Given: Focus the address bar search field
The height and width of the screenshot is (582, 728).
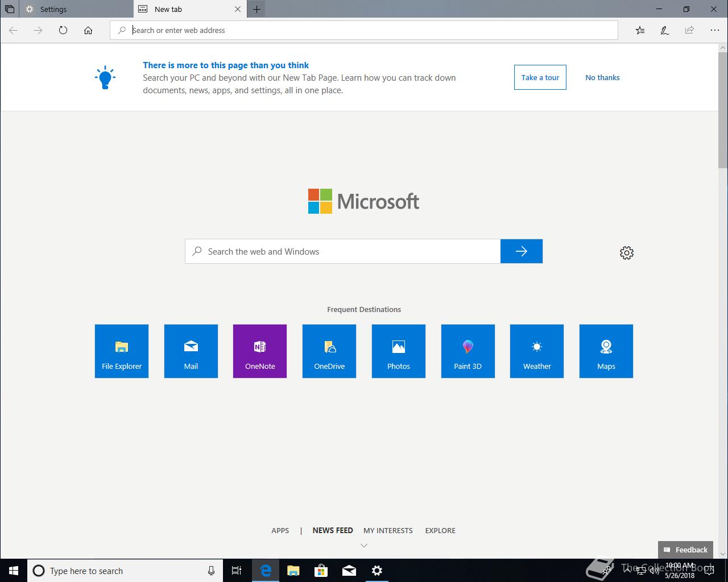Looking at the screenshot, I should (364, 30).
